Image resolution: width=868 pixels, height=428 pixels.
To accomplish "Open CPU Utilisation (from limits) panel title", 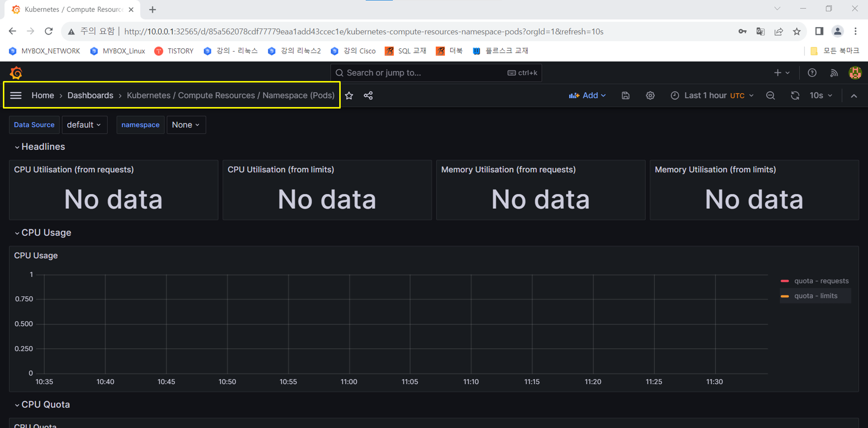I will click(281, 170).
